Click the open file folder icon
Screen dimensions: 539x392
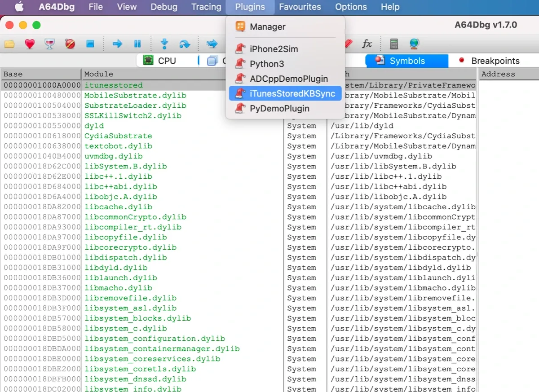click(x=9, y=44)
